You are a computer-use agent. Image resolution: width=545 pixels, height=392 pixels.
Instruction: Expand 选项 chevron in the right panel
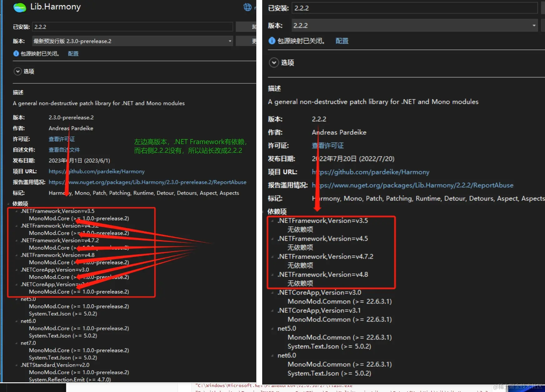[274, 63]
